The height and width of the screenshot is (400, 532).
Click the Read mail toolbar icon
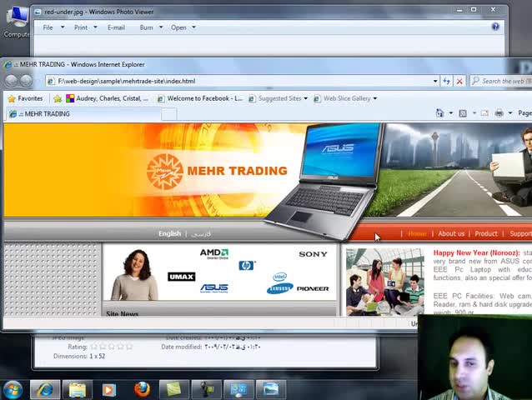tap(484, 113)
